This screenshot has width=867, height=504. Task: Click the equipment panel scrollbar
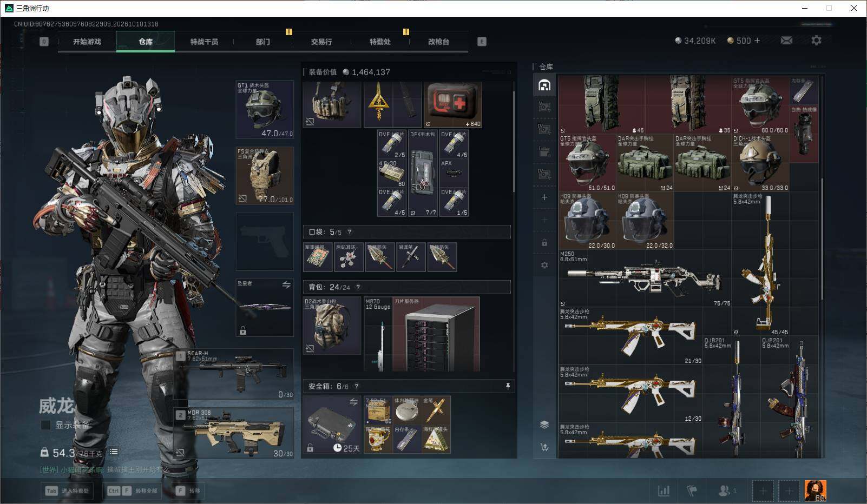513,141
